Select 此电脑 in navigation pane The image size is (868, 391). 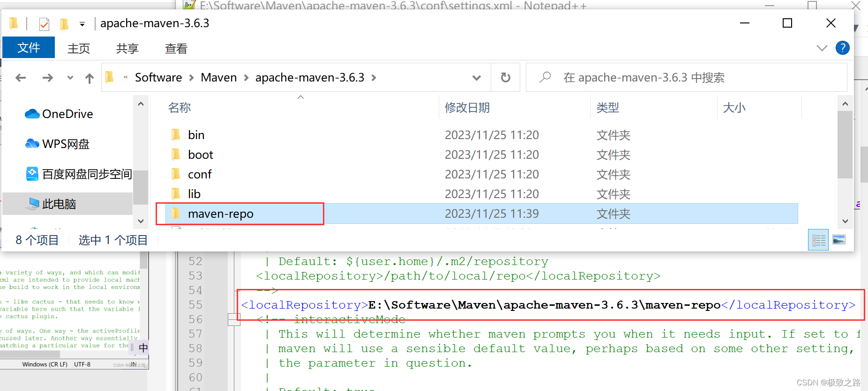coord(68,204)
